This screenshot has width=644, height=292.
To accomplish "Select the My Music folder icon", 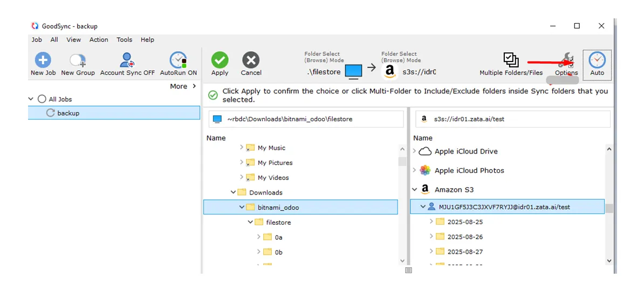I will [x=250, y=148].
